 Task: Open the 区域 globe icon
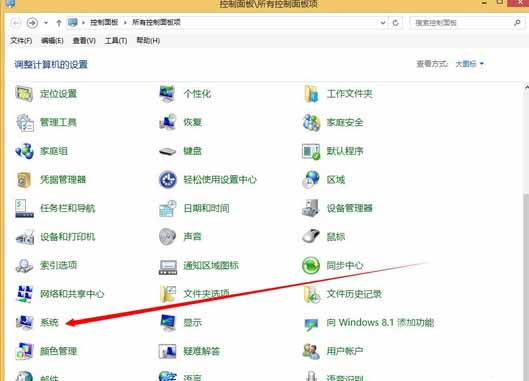[311, 179]
